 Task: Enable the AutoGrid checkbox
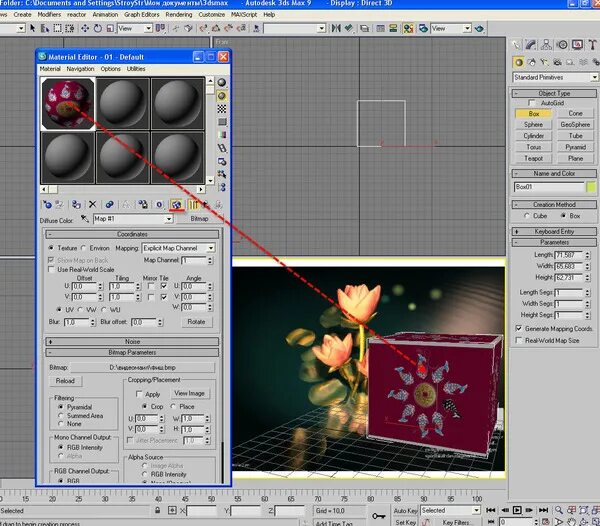(531, 103)
